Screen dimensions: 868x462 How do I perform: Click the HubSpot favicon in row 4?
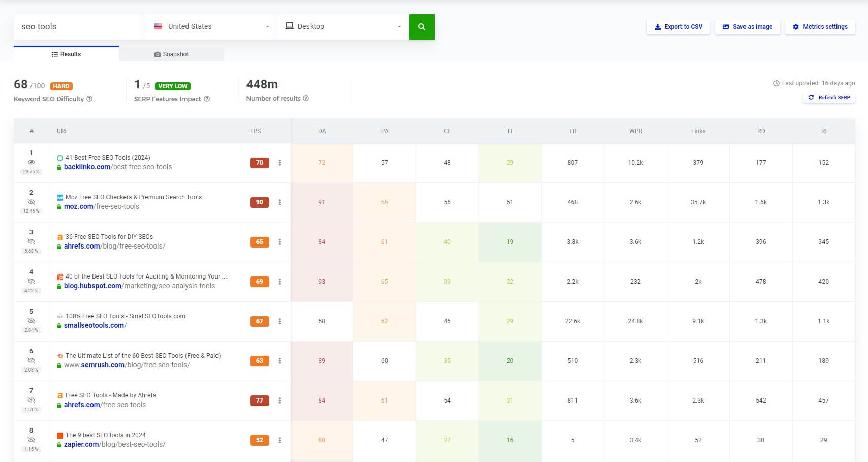60,276
